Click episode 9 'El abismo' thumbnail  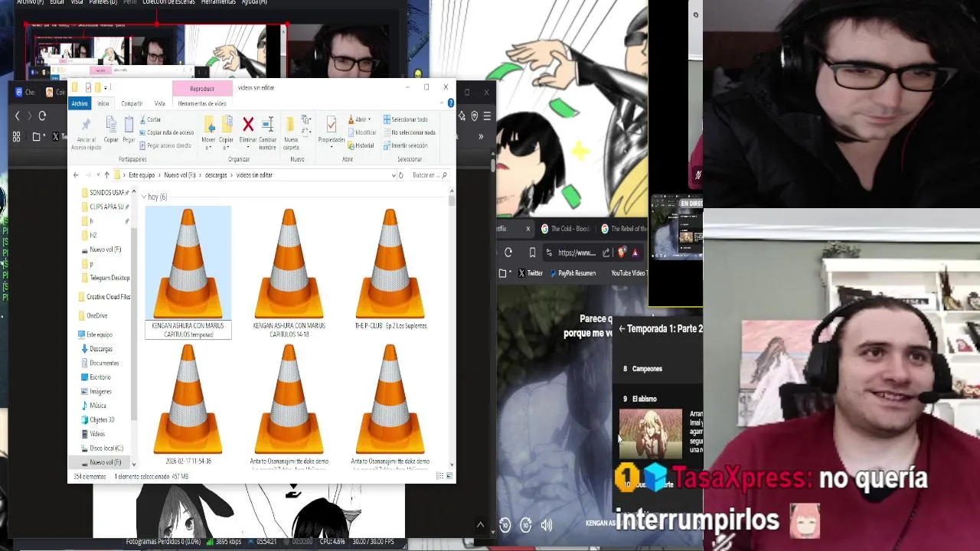click(650, 433)
